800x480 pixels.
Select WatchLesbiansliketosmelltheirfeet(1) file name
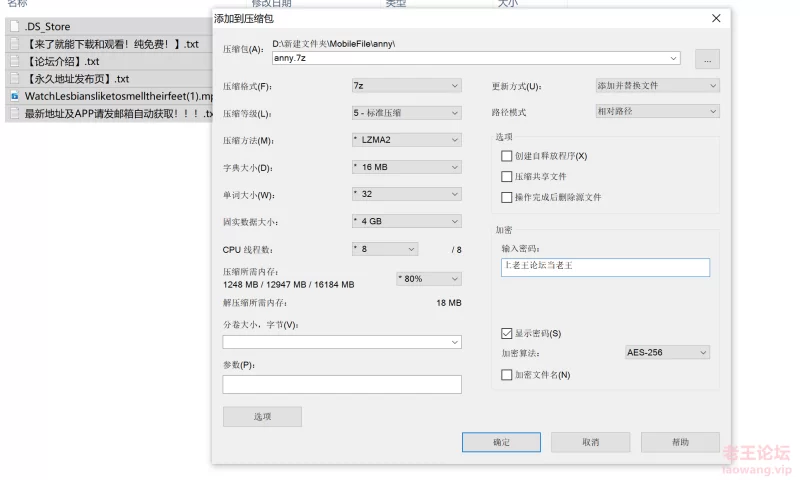click(118, 96)
